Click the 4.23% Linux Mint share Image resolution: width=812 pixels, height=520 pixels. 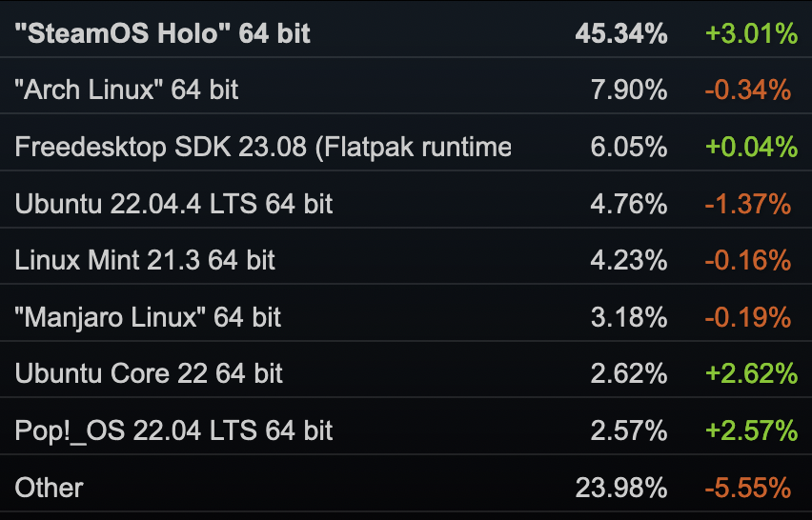pyautogui.click(x=629, y=260)
